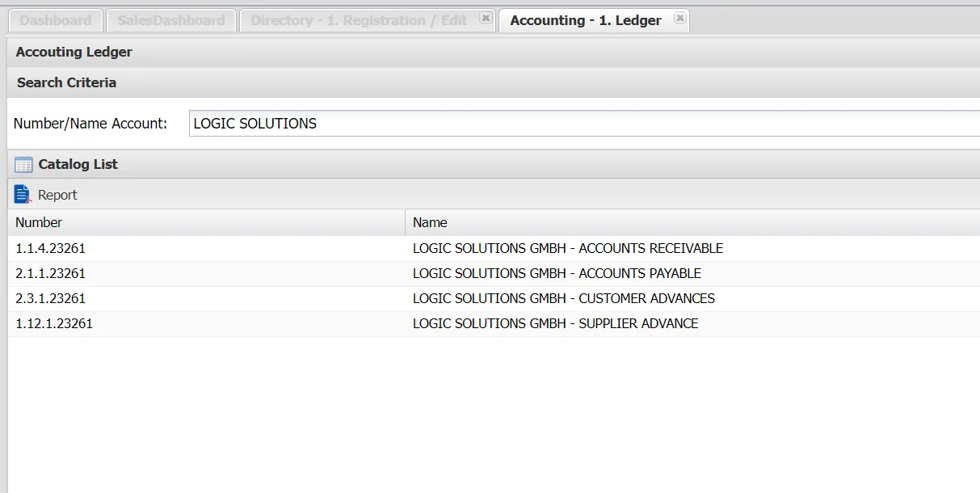Select the Accounts Payable account row

(557, 273)
